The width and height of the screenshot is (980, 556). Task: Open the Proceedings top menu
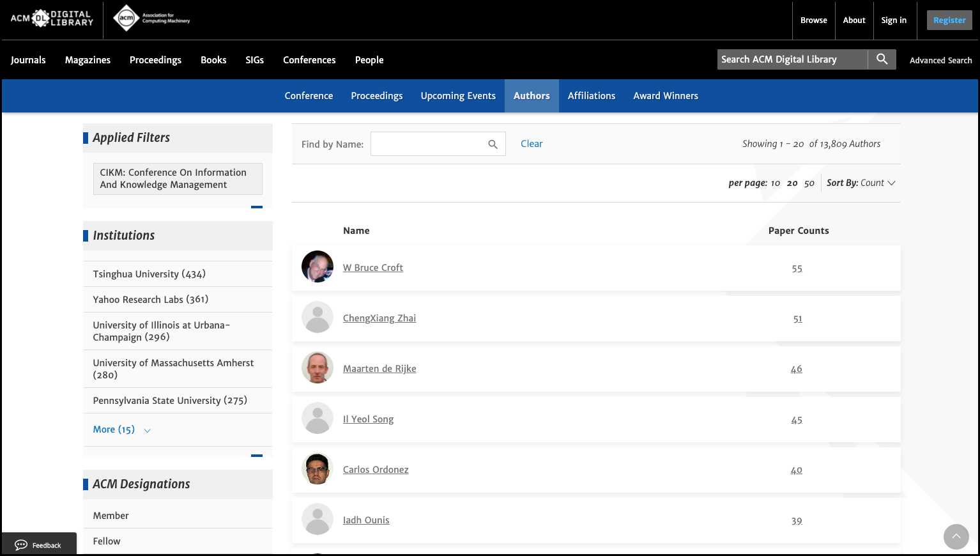(155, 60)
